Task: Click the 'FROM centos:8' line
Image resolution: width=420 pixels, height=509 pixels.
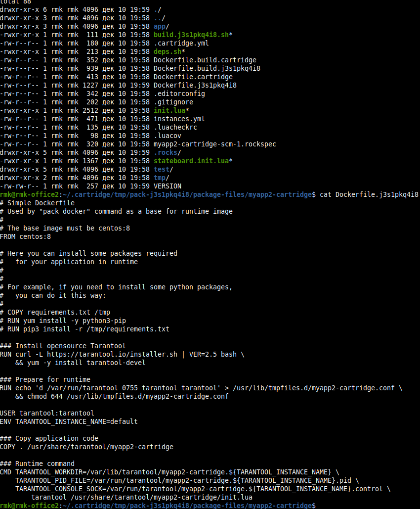Action: pyautogui.click(x=25, y=237)
